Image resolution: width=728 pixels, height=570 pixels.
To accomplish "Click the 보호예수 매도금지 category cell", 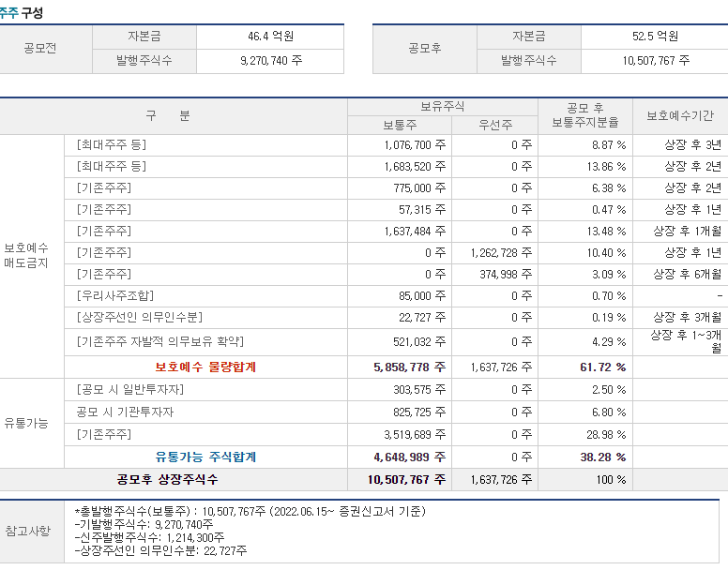I will point(32,256).
